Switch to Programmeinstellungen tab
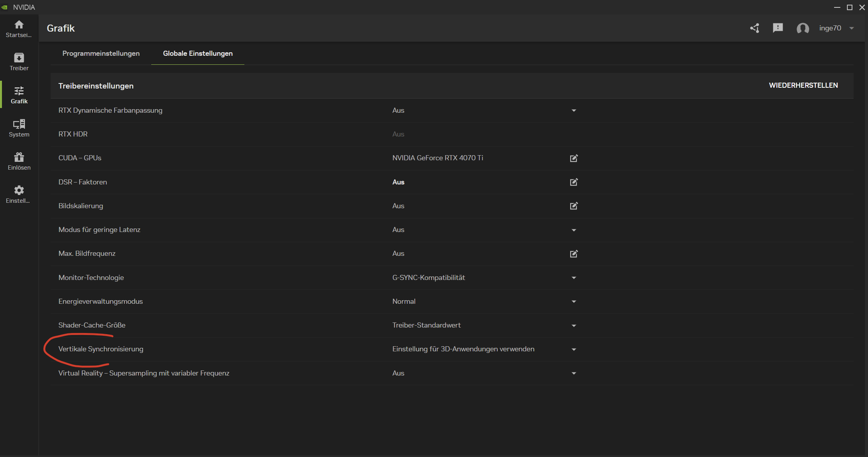This screenshot has width=868, height=457. pyautogui.click(x=101, y=53)
